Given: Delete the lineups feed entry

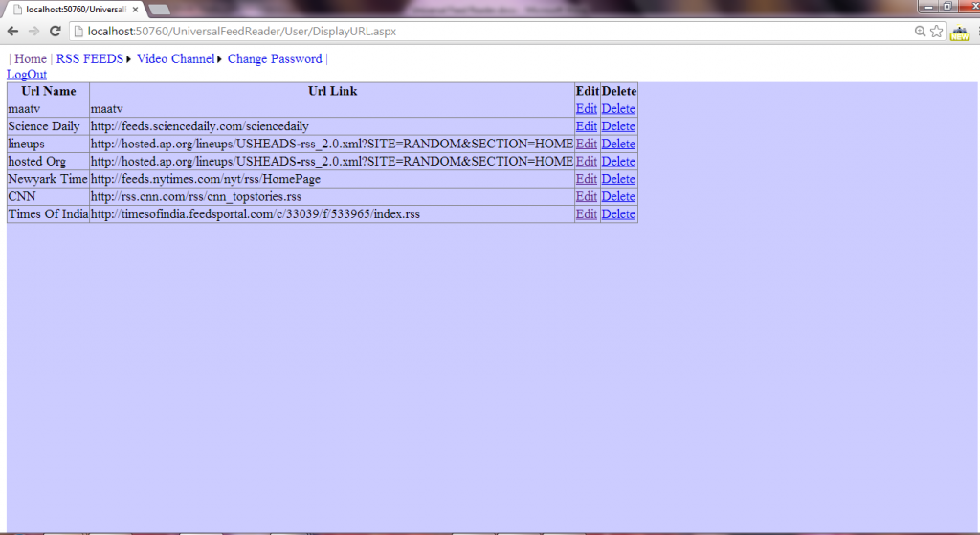Looking at the screenshot, I should pyautogui.click(x=618, y=144).
